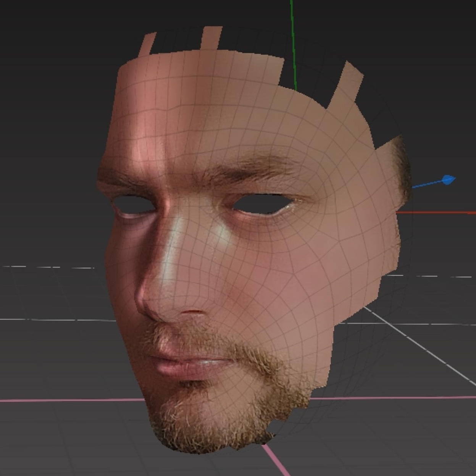Image resolution: width=476 pixels, height=476 pixels.
Task: Click the dark hair patch near the temple
Action: click(401, 168)
